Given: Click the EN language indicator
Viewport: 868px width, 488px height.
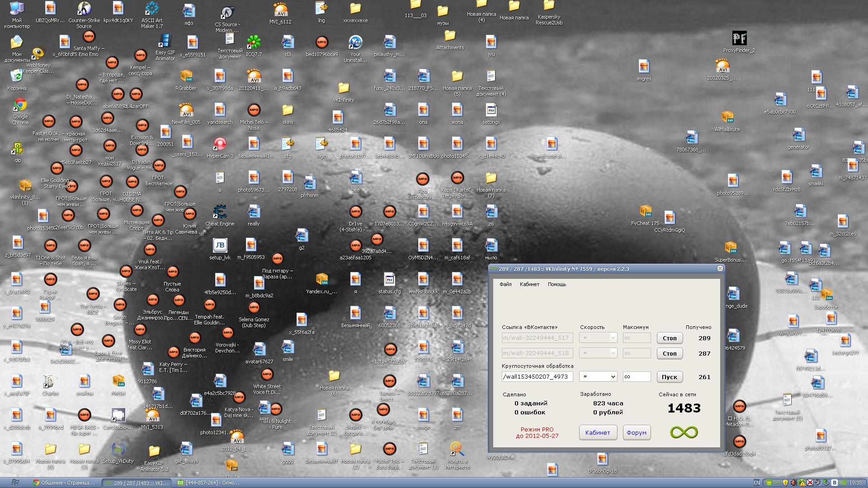Looking at the screenshot, I should 757,483.
